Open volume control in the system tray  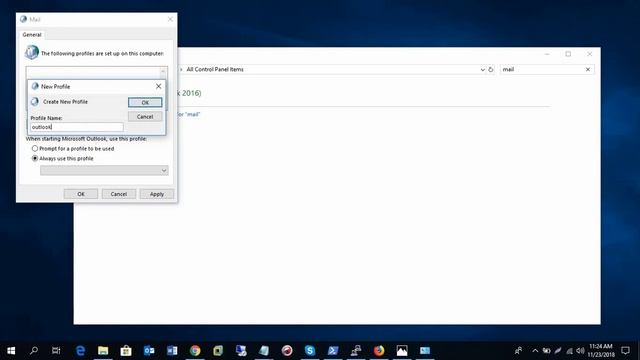[580, 351]
